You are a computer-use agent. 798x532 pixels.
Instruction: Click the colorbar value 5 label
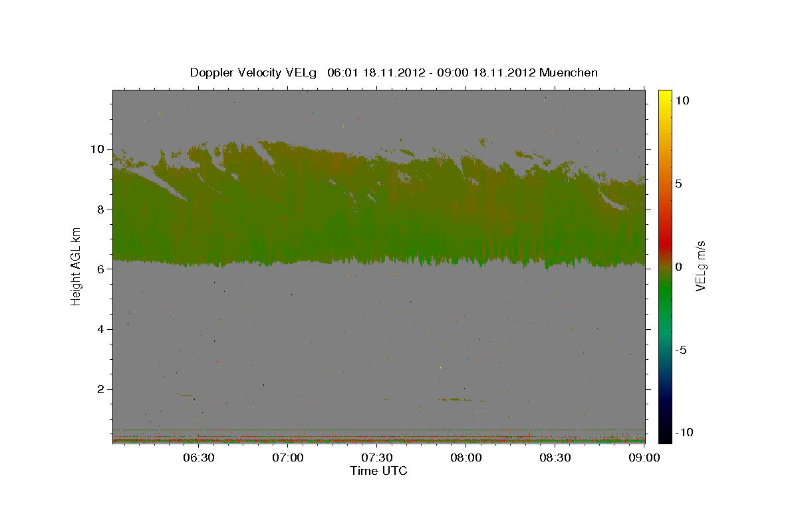coord(678,184)
